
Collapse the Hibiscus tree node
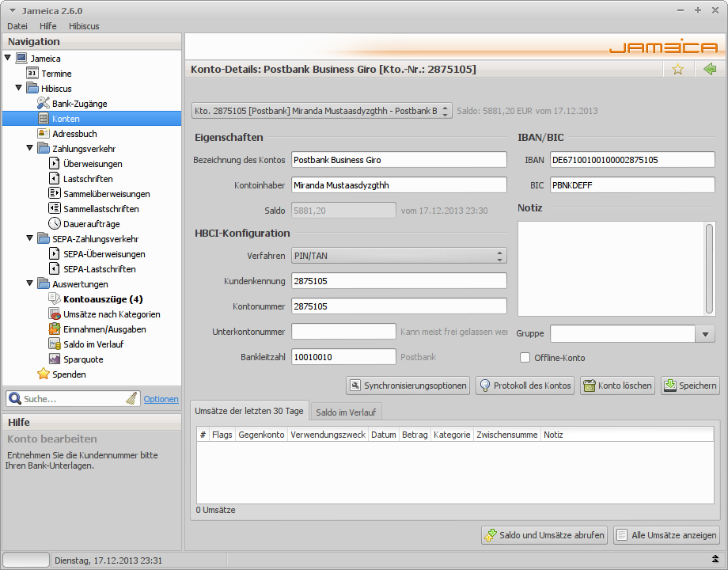click(18, 87)
